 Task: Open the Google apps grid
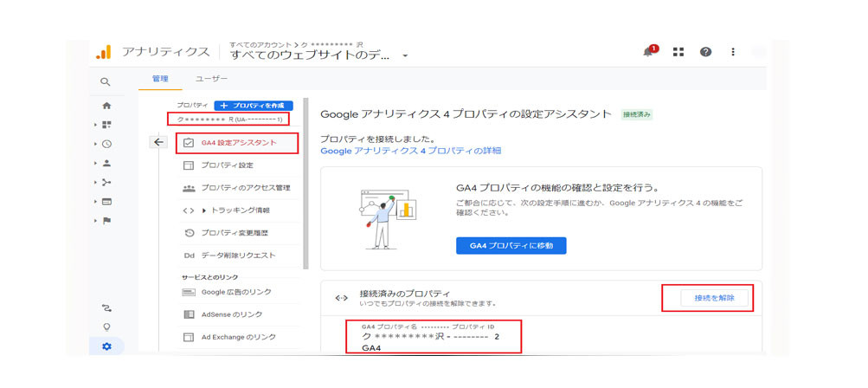678,52
